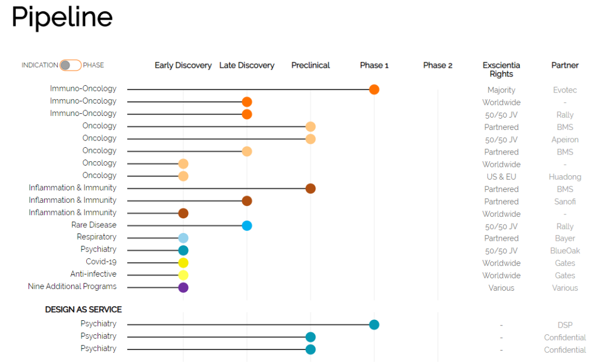Click the Huadong partner name
The width and height of the screenshot is (605, 364).
click(565, 177)
